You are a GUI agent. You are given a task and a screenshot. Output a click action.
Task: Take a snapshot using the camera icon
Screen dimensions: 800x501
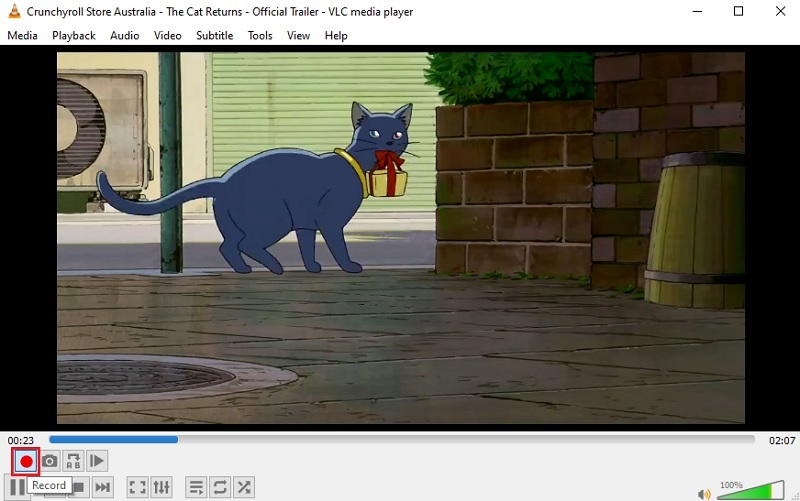point(49,461)
